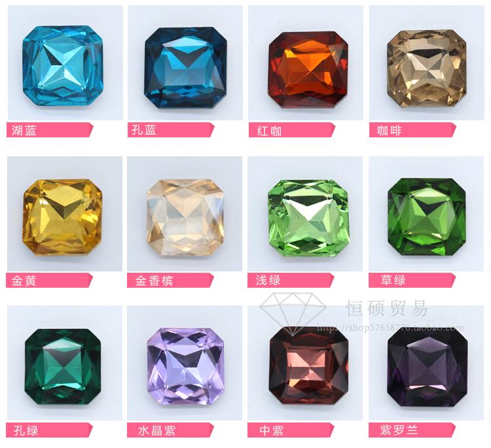Choose the 金香槟 champagne gem image

pos(185,218)
